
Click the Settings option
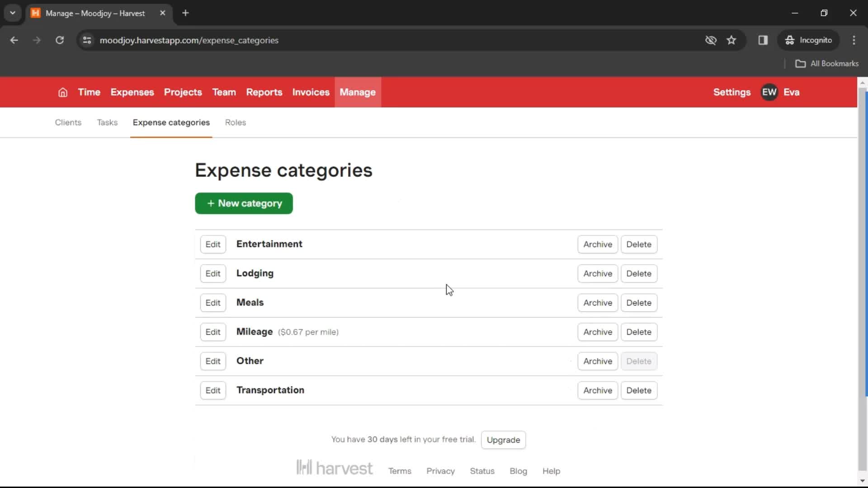click(732, 92)
